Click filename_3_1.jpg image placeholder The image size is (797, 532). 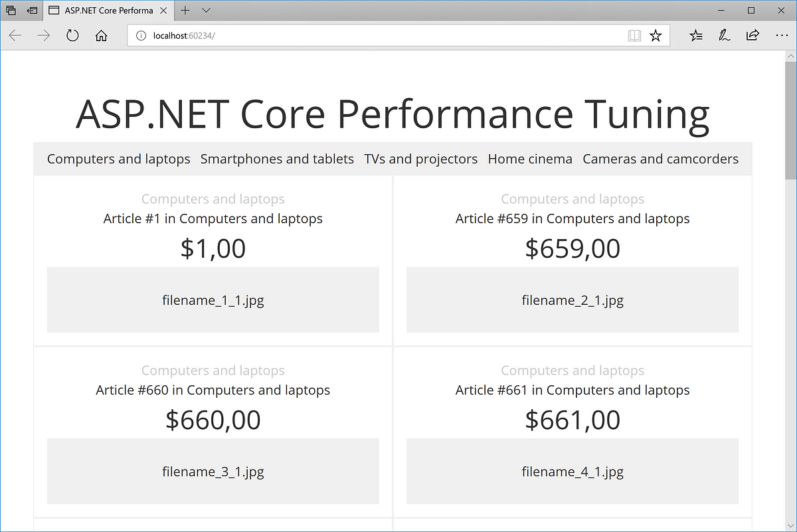213,472
